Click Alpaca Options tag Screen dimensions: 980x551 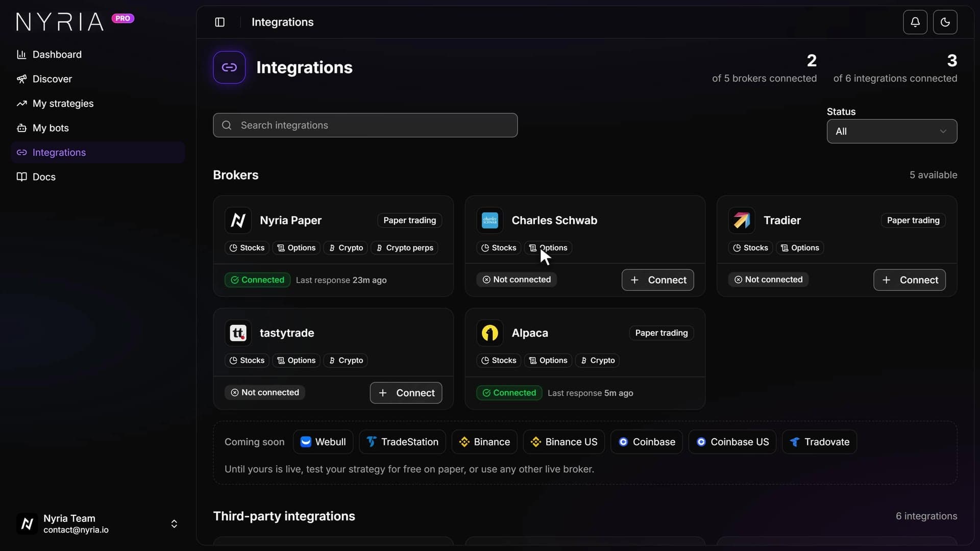click(x=548, y=361)
